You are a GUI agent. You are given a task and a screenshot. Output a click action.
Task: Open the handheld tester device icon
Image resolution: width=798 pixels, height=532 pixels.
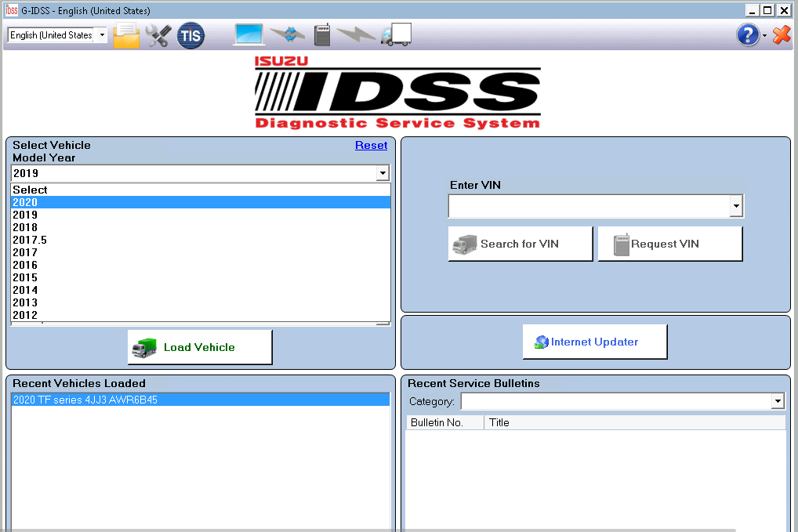coord(321,34)
